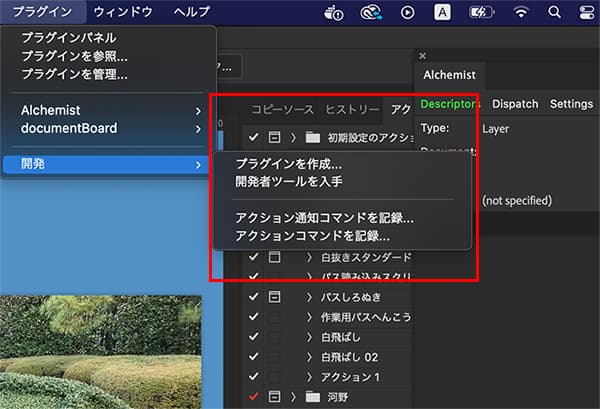Click the Docker icon in menu bar

pos(335,12)
